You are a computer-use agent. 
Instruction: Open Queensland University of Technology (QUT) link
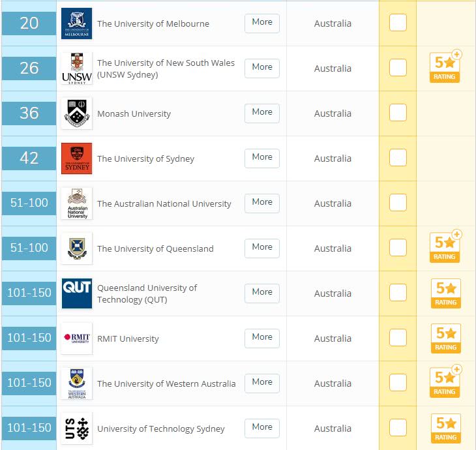click(x=147, y=293)
